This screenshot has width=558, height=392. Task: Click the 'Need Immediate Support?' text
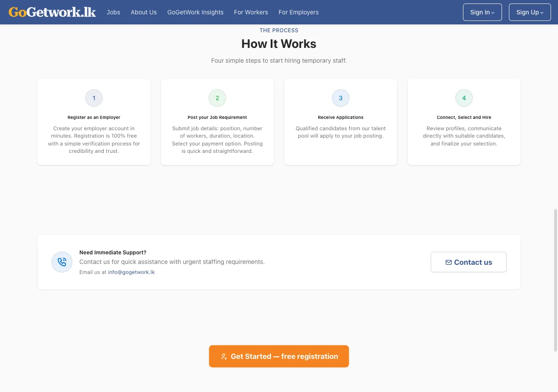point(113,253)
